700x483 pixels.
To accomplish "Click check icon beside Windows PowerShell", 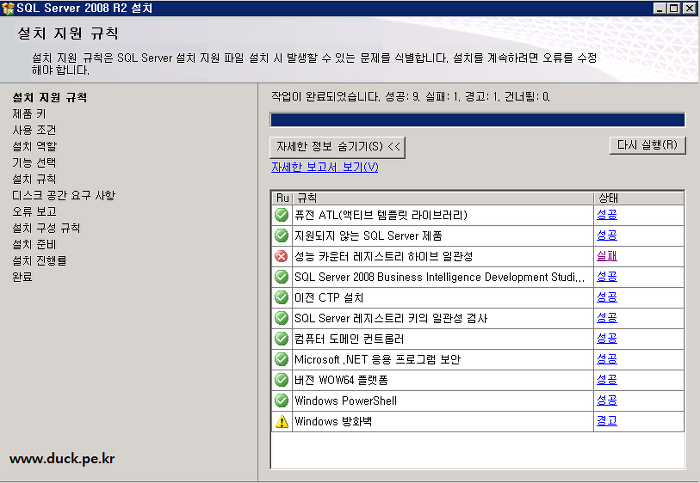I will 281,400.
